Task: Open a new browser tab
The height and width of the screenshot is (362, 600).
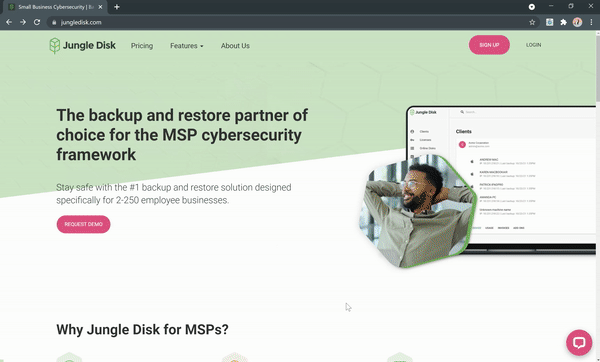Action: click(x=117, y=7)
